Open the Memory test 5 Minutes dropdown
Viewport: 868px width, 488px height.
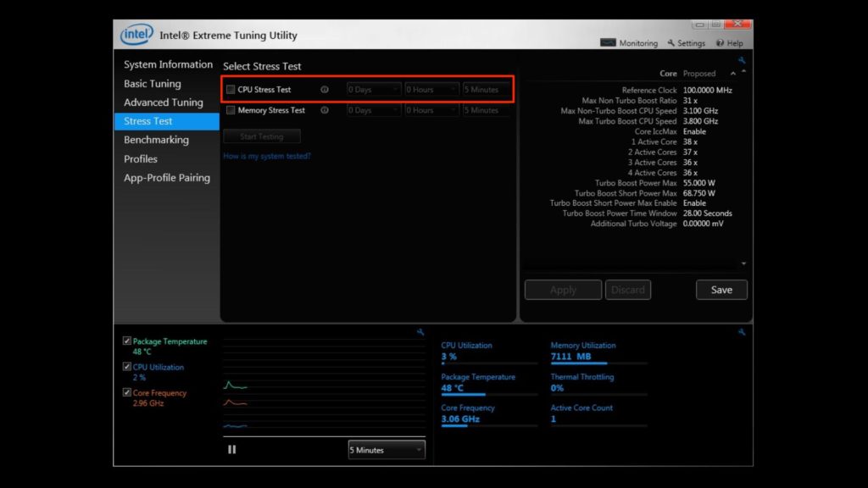486,110
